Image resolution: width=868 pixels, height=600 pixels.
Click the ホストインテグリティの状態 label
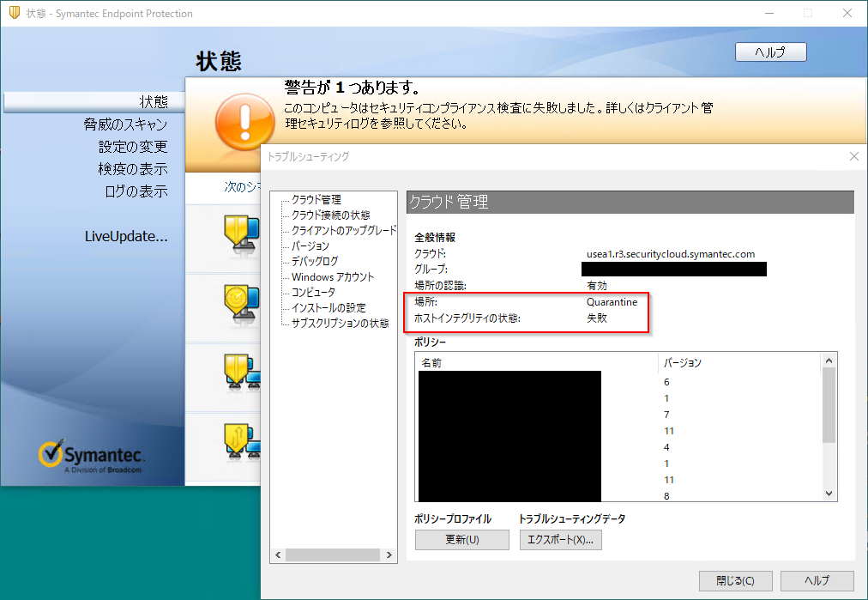(x=467, y=318)
